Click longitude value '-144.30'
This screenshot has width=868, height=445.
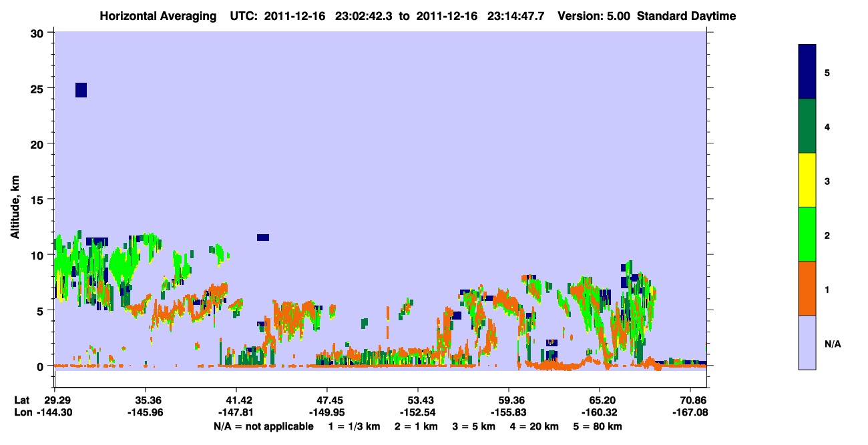[x=55, y=413]
